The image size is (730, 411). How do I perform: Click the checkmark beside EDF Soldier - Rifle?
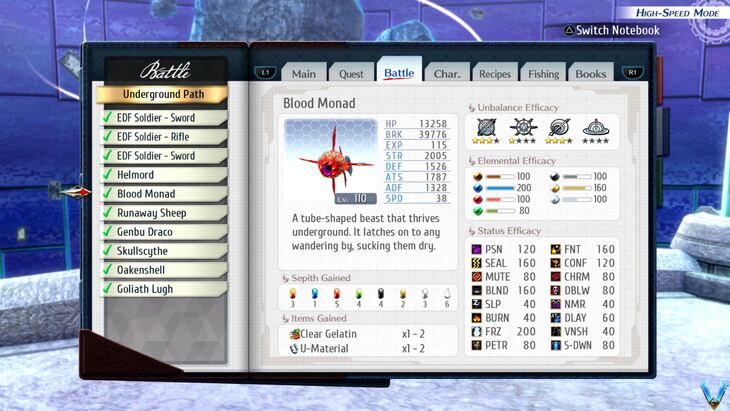pyautogui.click(x=108, y=136)
